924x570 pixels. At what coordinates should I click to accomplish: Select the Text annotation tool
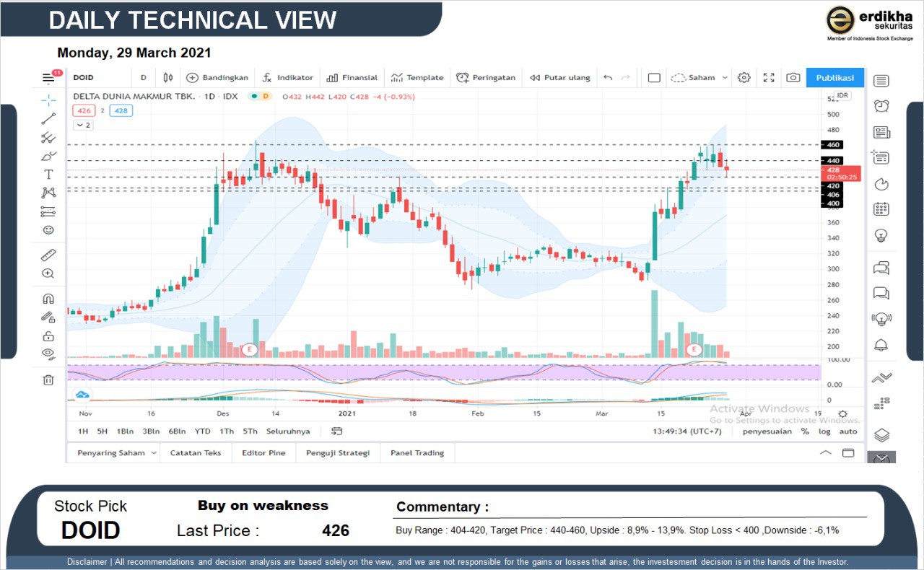tap(48, 175)
